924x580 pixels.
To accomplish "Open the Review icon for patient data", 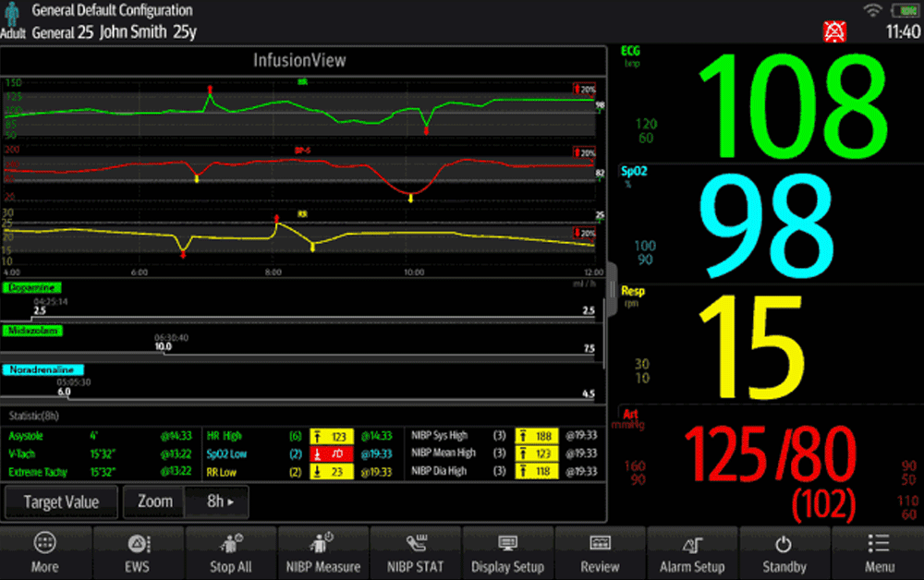I will 600,551.
